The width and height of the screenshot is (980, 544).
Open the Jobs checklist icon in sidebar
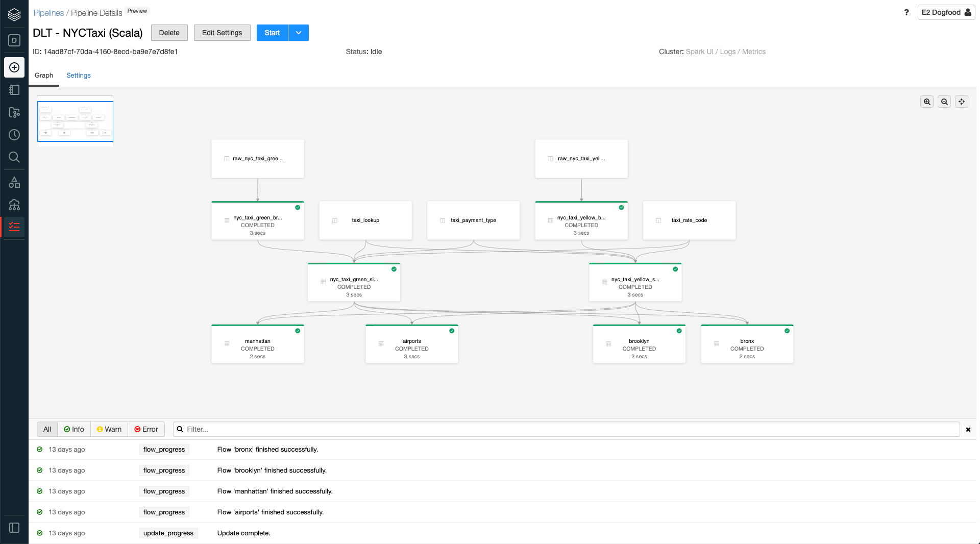[14, 227]
